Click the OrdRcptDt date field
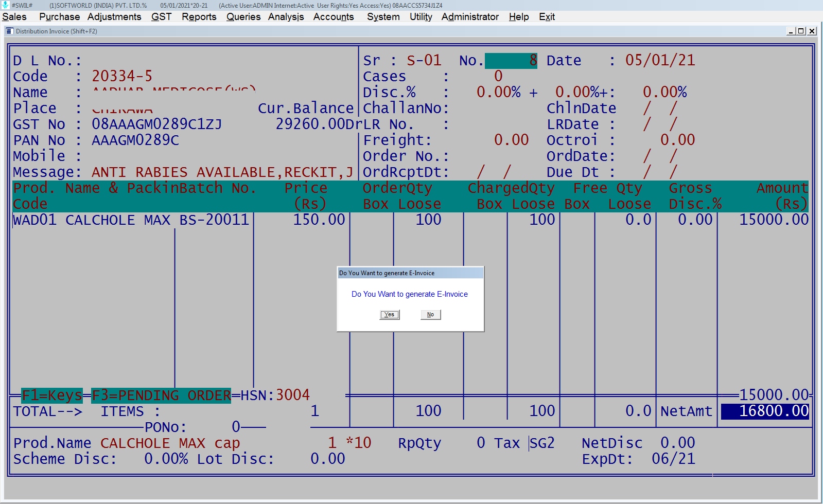823x504 pixels. [x=494, y=172]
